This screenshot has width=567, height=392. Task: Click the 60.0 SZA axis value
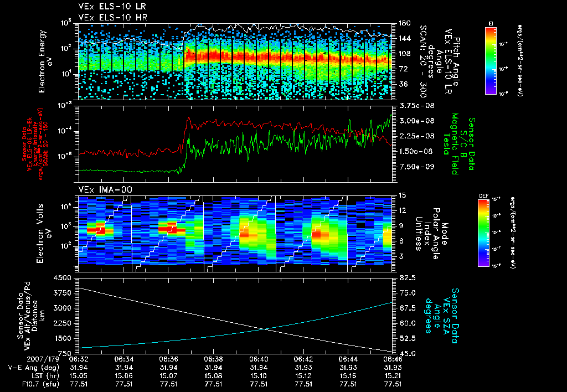click(x=408, y=323)
